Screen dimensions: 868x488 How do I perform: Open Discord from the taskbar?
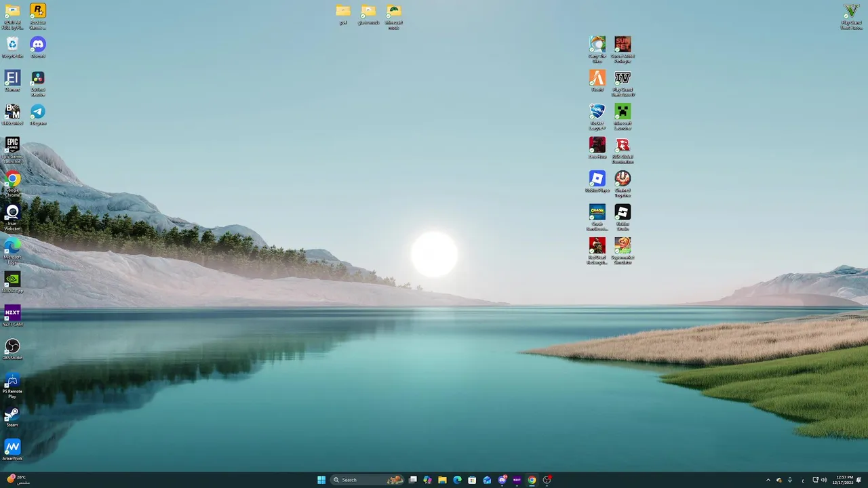tap(502, 480)
